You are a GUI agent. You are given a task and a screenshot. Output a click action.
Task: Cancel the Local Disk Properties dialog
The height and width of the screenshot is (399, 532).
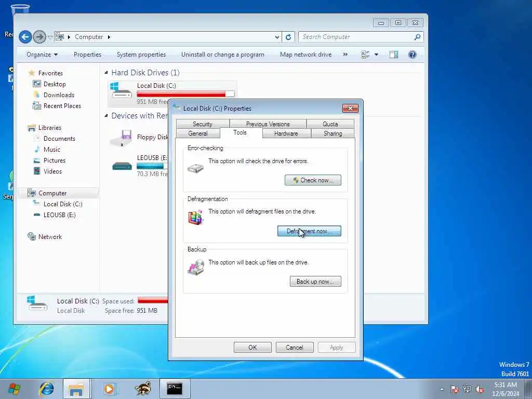295,348
